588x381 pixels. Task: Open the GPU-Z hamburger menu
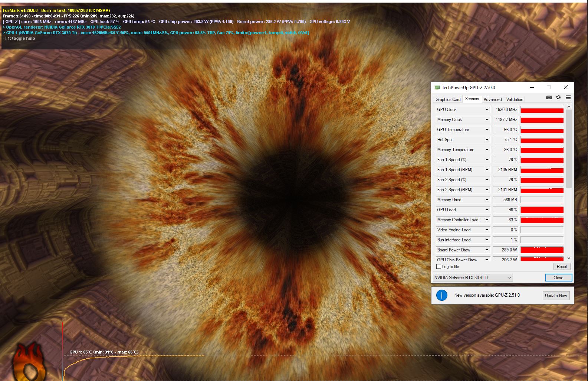tap(568, 98)
